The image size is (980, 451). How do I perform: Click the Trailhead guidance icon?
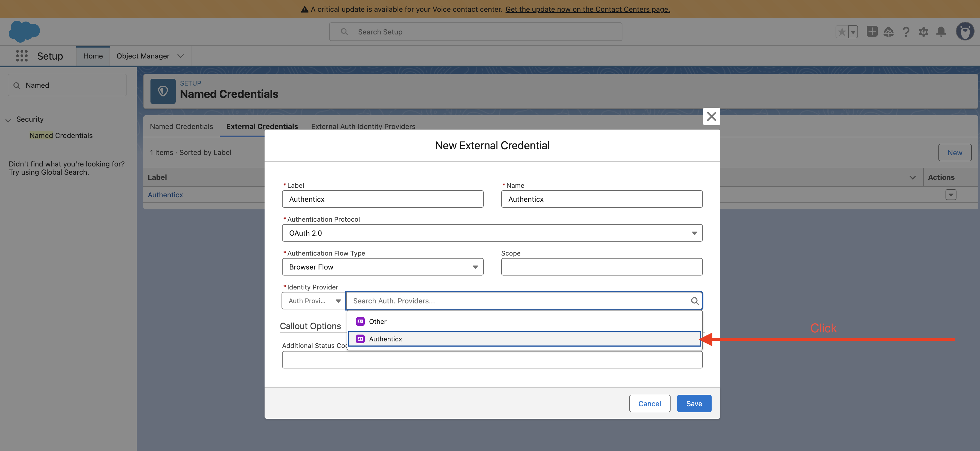click(888, 32)
